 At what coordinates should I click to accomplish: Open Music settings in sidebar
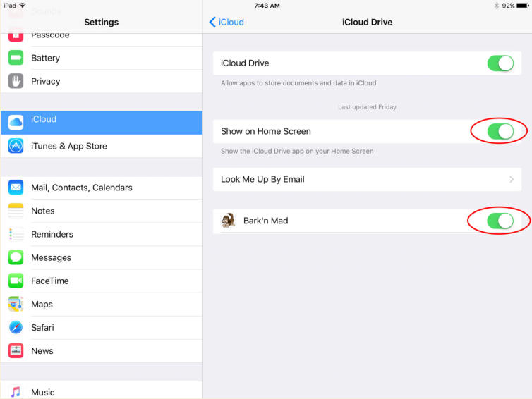pos(42,392)
